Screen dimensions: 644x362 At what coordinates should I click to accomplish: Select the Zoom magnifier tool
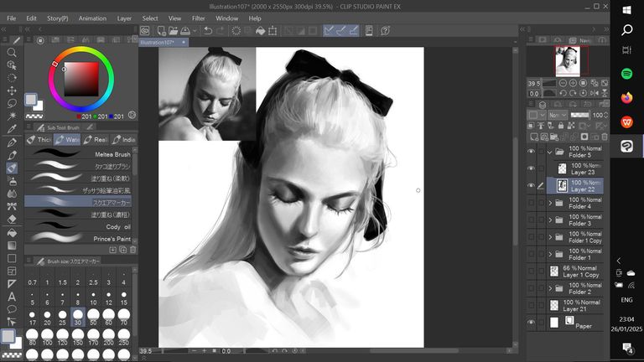12,53
